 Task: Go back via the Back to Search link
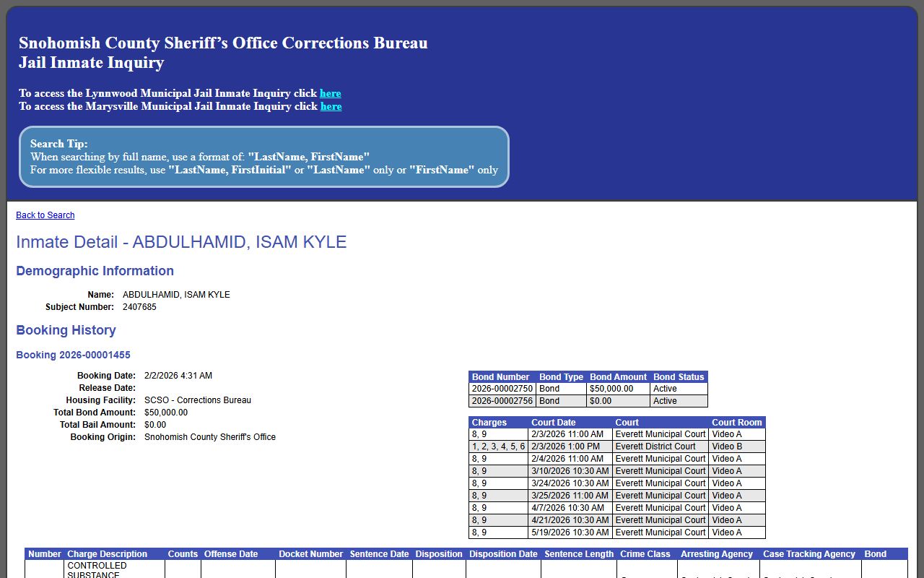pyautogui.click(x=45, y=215)
